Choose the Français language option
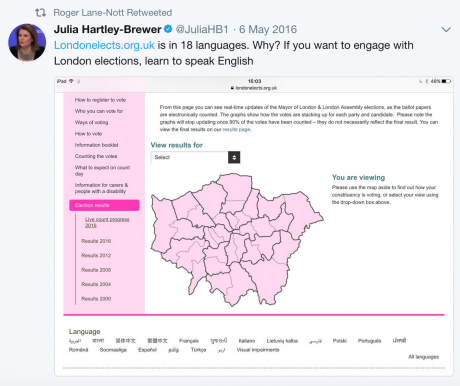The height and width of the screenshot is (386, 460). [189, 341]
